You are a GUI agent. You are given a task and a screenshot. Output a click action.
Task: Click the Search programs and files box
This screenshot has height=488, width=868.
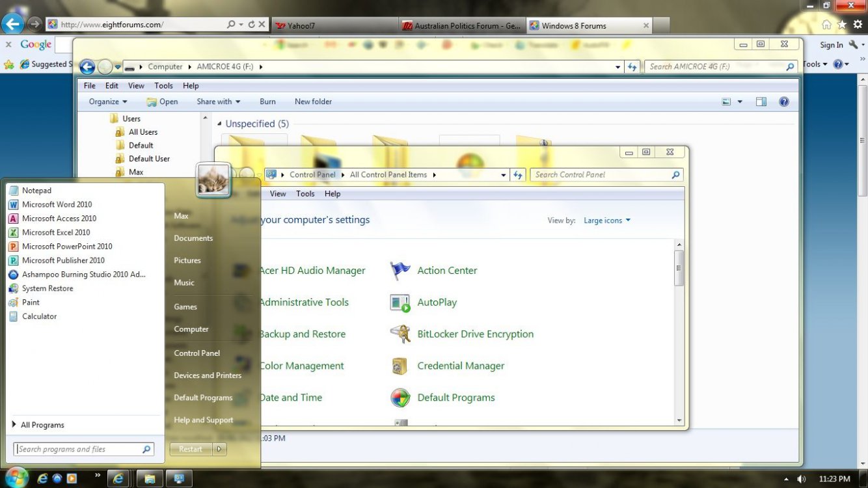pyautogui.click(x=84, y=449)
